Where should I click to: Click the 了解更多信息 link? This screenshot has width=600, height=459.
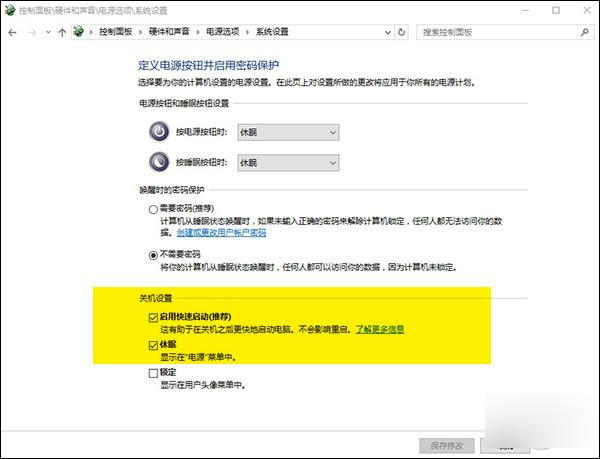379,328
